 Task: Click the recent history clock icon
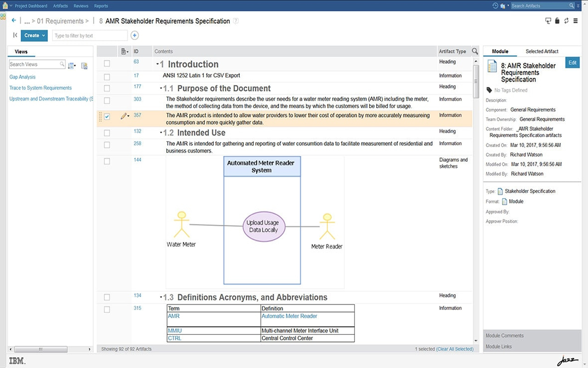495,6
